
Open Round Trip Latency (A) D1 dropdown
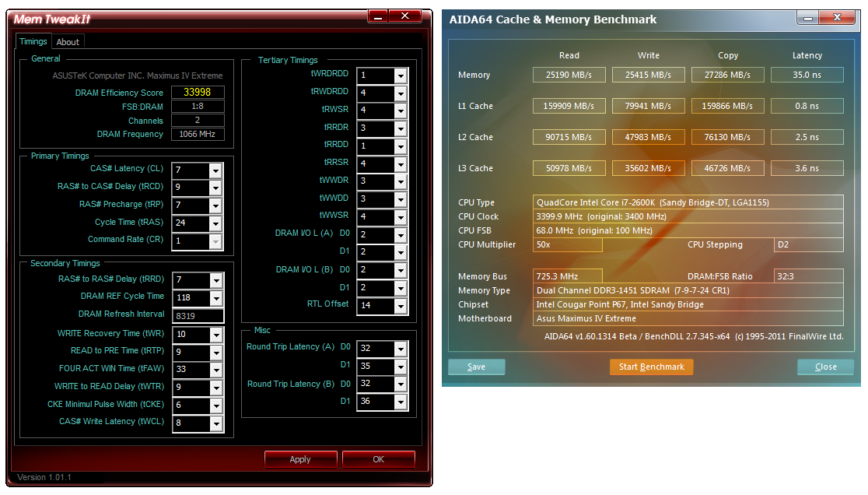point(401,367)
